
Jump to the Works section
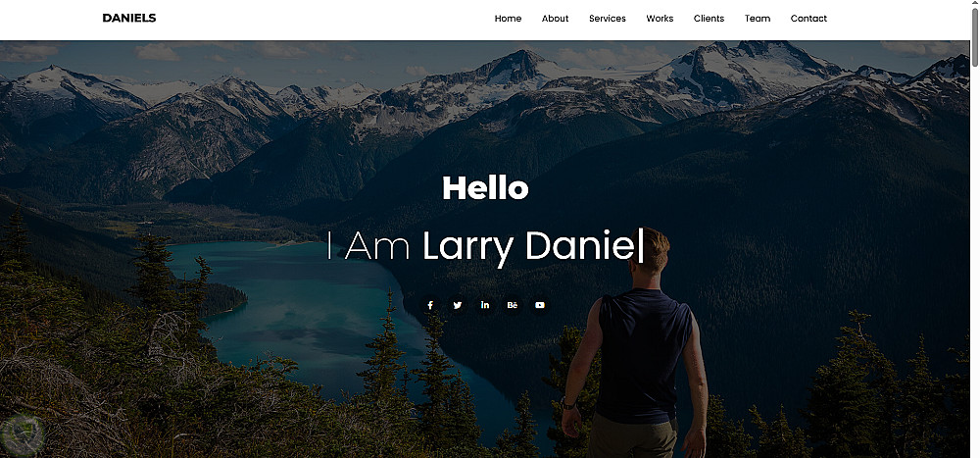pos(660,19)
